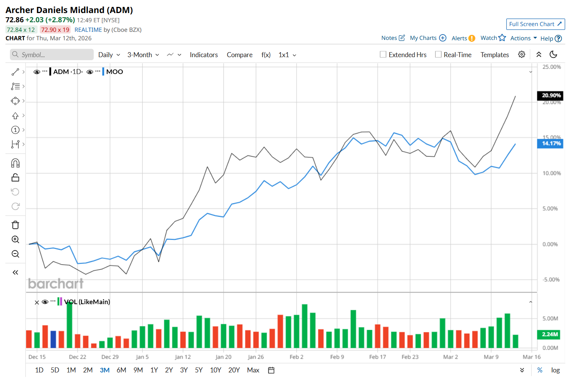Remove the VOL indicator pane
The height and width of the screenshot is (387, 588).
(37, 302)
